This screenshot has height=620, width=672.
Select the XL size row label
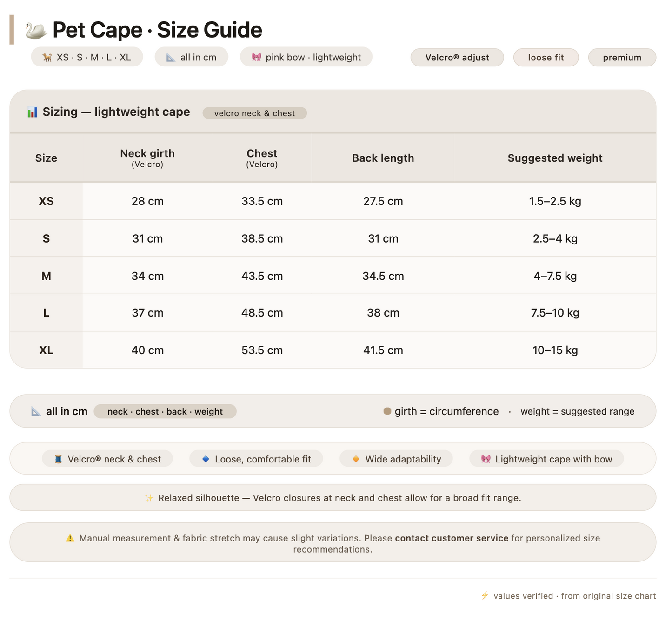click(46, 350)
